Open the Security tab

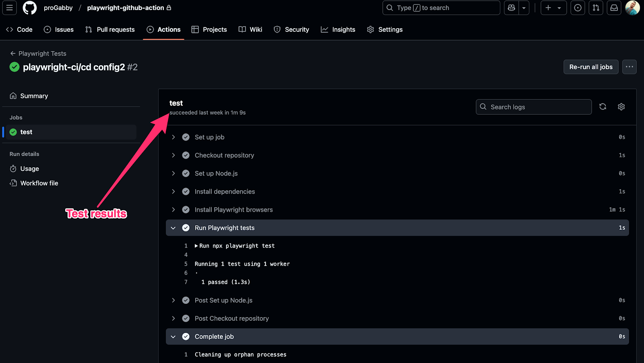(291, 29)
